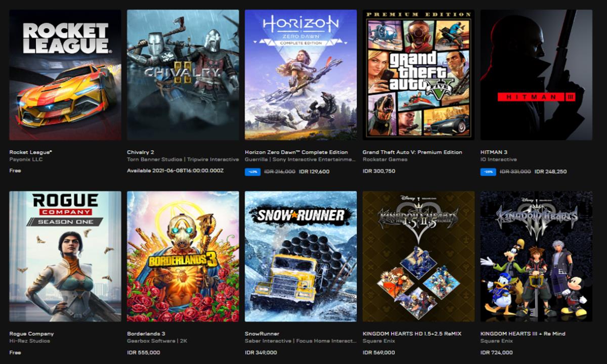Image resolution: width=607 pixels, height=364 pixels.
Task: Click the HITMAN 3 price IDR 248,250
Action: 551,172
